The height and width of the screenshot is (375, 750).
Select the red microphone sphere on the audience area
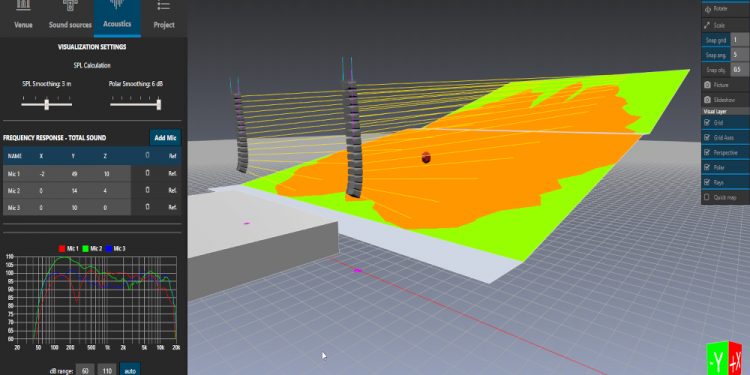426,157
